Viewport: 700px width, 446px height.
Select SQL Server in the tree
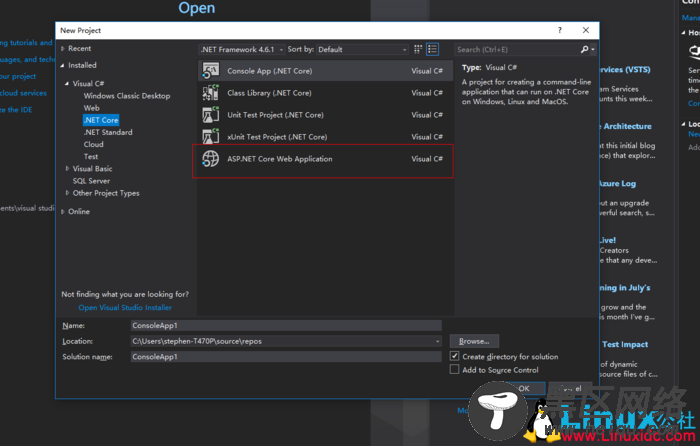(91, 181)
